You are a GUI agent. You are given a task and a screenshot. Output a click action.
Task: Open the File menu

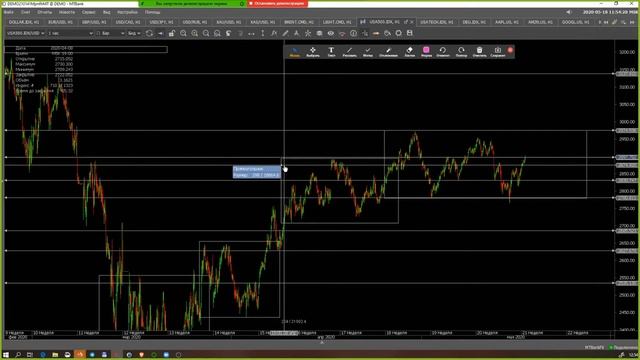9,12
